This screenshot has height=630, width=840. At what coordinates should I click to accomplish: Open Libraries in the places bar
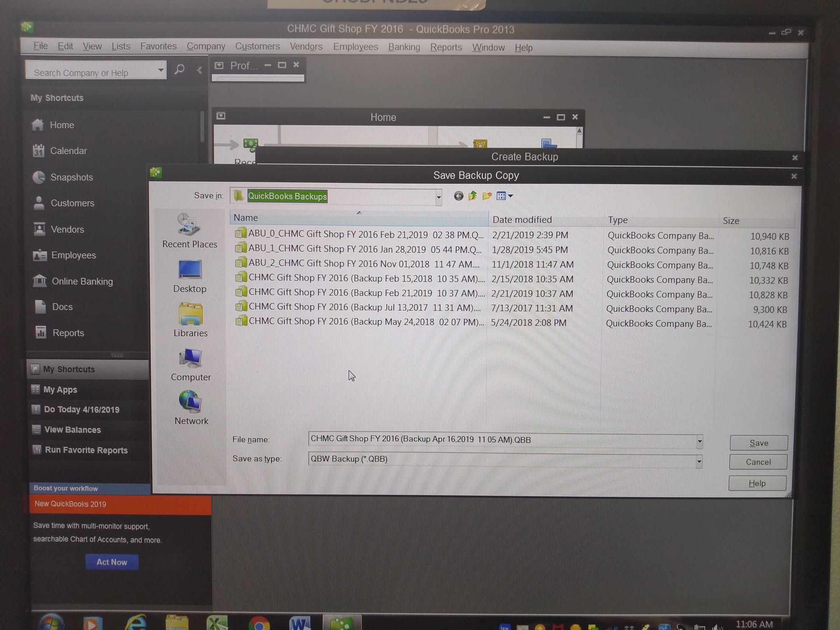pyautogui.click(x=190, y=320)
